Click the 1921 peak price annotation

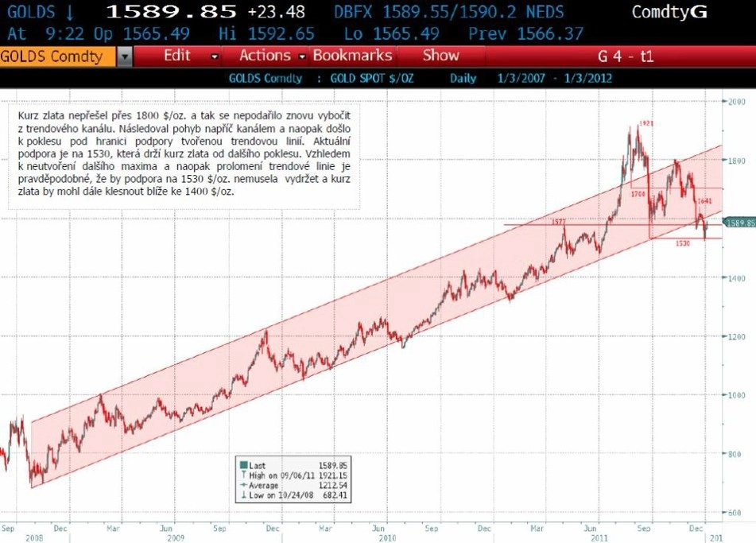[x=646, y=123]
